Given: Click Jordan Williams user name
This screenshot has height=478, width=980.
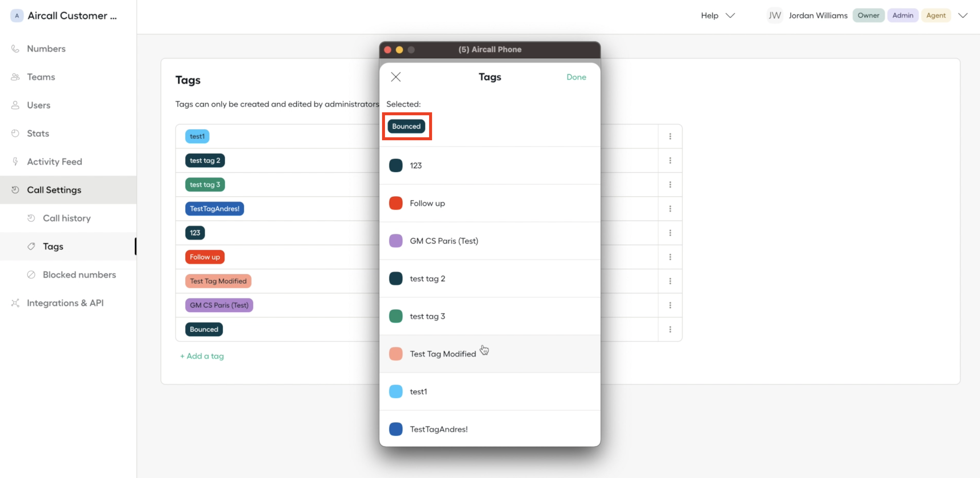Looking at the screenshot, I should click(x=818, y=16).
